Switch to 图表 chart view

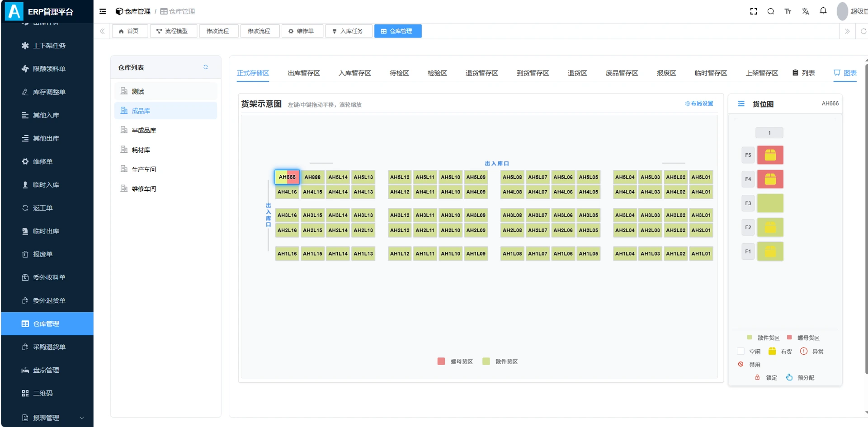845,73
